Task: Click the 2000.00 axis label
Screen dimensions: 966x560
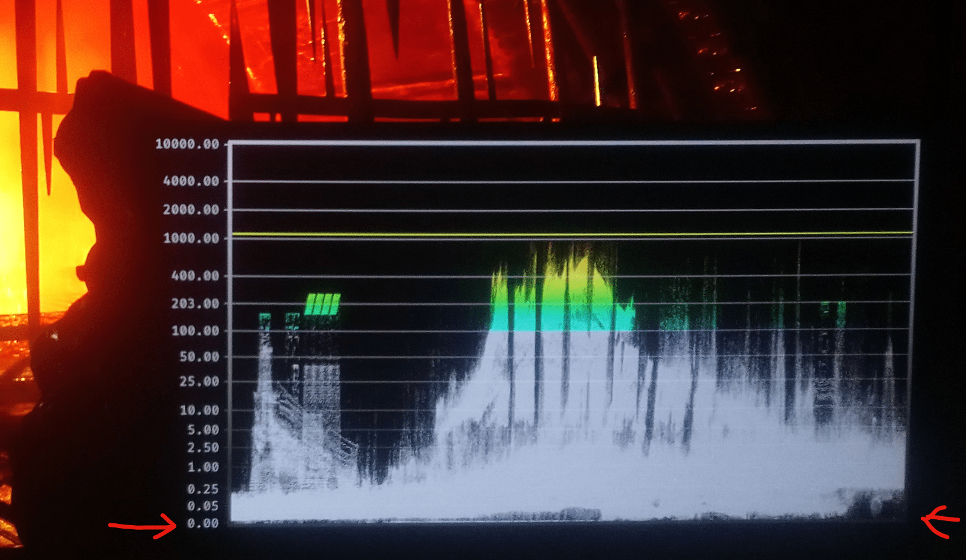Action: click(x=191, y=210)
